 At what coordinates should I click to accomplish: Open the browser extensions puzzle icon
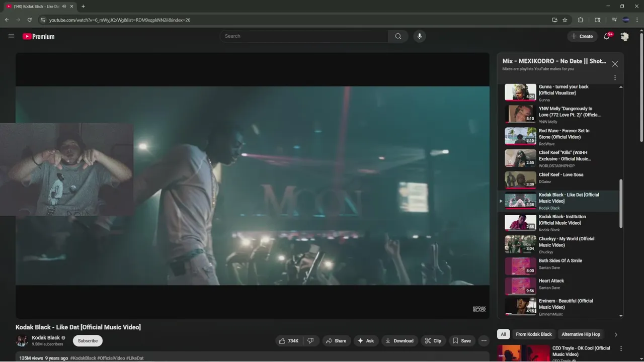581,20
